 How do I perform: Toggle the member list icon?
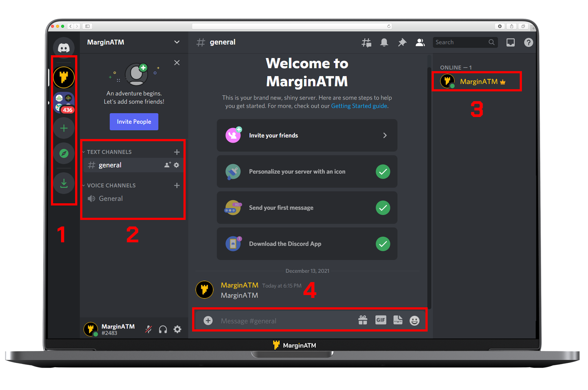coord(420,43)
